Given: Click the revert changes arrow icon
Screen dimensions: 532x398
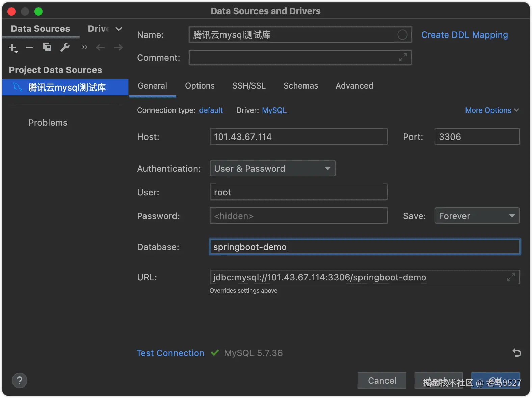Looking at the screenshot, I should pos(516,353).
